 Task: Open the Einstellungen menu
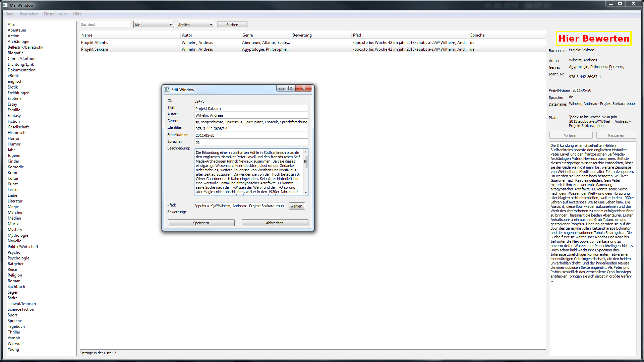click(56, 14)
